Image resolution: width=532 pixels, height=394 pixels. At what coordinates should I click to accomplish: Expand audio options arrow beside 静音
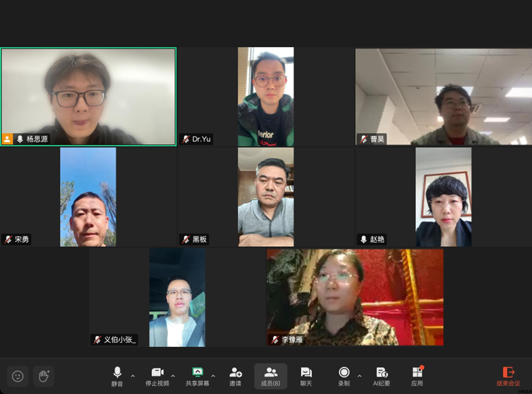pos(132,376)
